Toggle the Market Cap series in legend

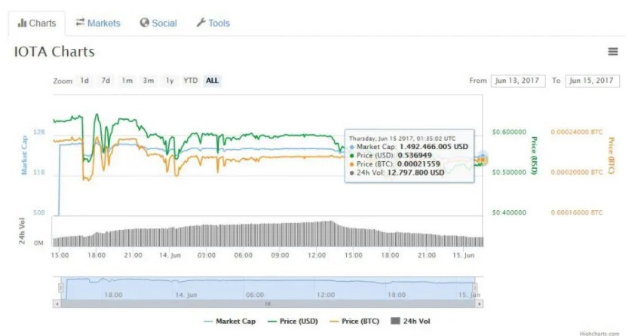pos(230,321)
